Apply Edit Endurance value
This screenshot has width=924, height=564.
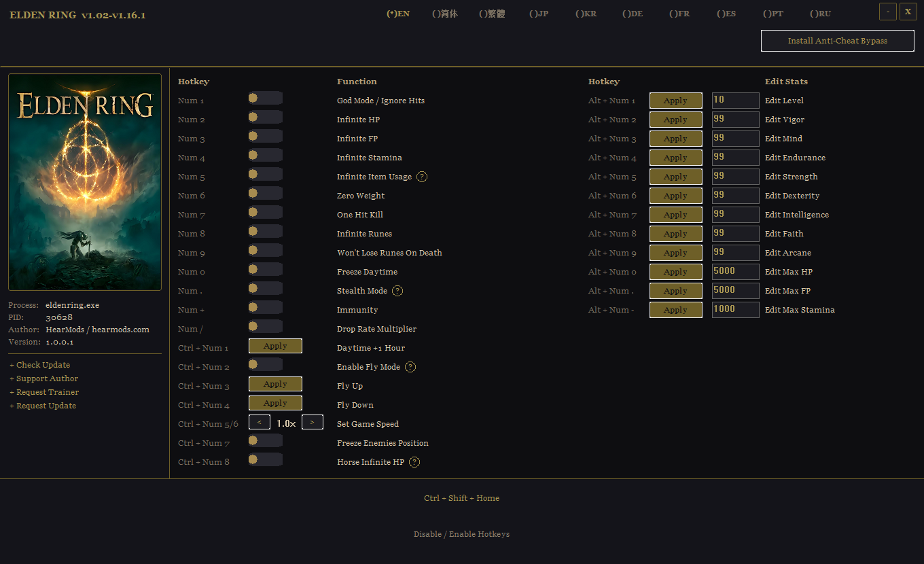coord(676,158)
